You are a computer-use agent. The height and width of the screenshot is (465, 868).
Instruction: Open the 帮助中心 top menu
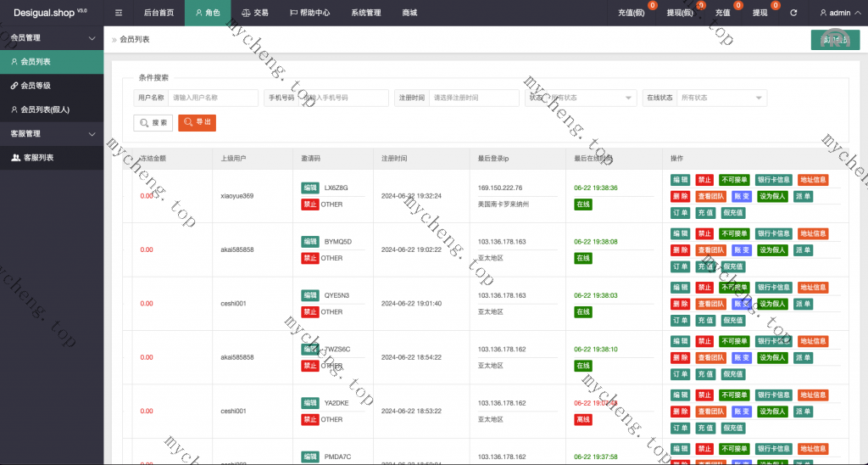(309, 13)
